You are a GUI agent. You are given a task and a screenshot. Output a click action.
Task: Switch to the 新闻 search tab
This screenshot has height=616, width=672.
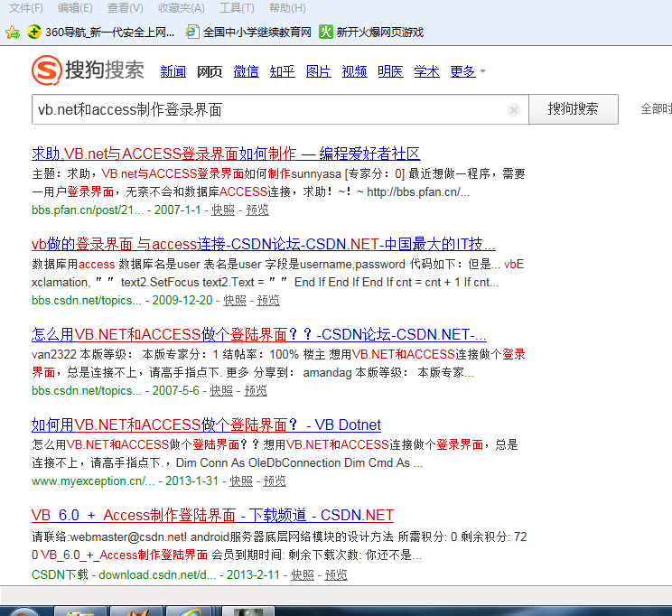pos(173,71)
